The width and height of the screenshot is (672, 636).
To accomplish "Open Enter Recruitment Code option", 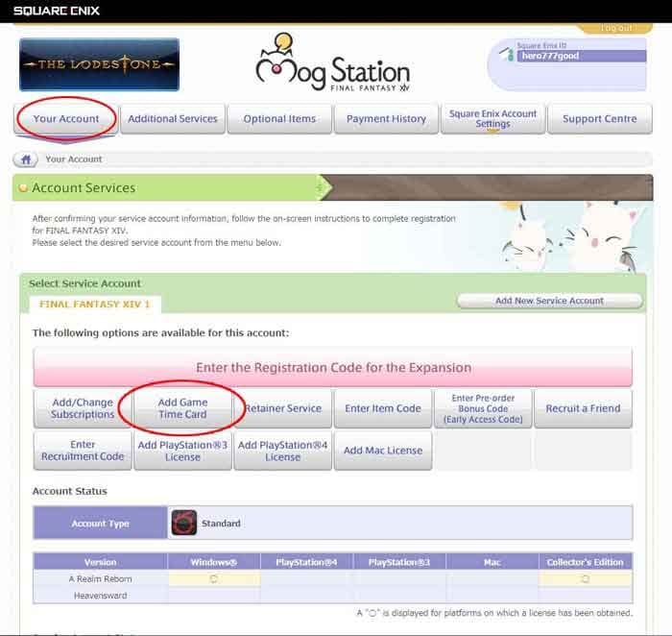I will (x=83, y=451).
